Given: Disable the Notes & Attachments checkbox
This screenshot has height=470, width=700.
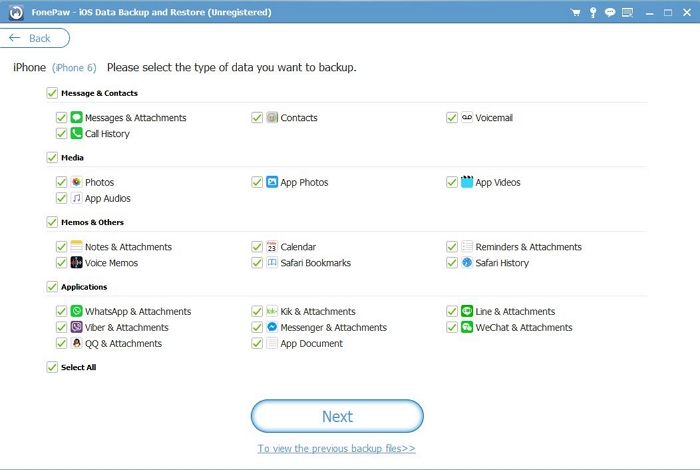Looking at the screenshot, I should (x=61, y=246).
